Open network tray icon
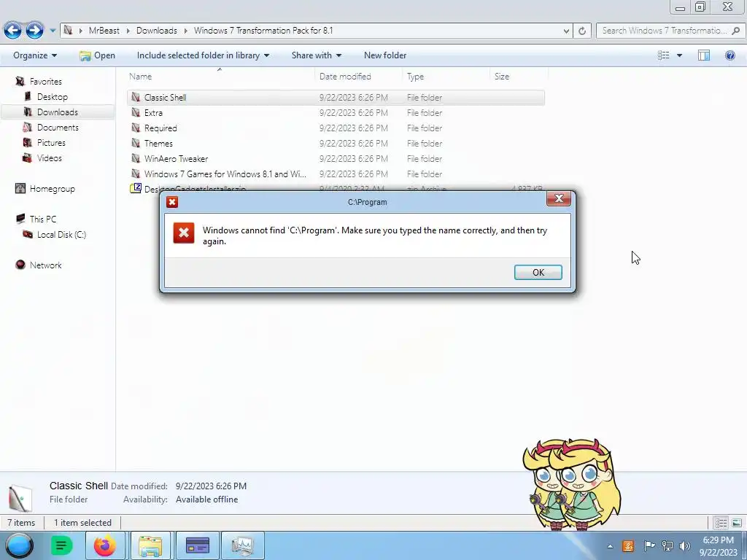The image size is (747, 560). pos(667,545)
